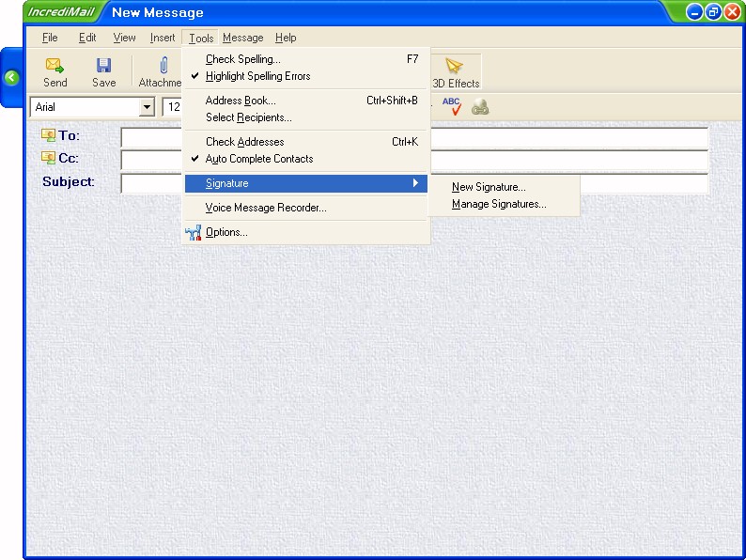Close the New Message window
Screen dimensions: 746x560
(x=733, y=12)
